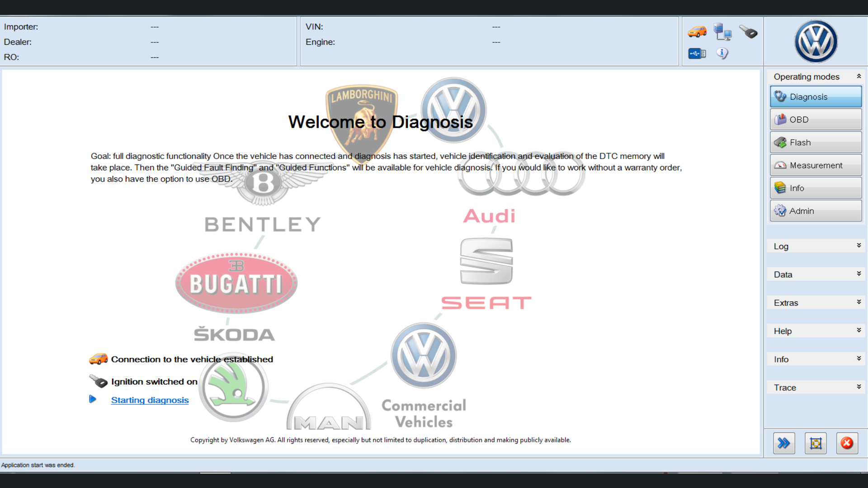Click the VW Commercial Vehicles logo
The width and height of the screenshot is (868, 488).
point(424,355)
